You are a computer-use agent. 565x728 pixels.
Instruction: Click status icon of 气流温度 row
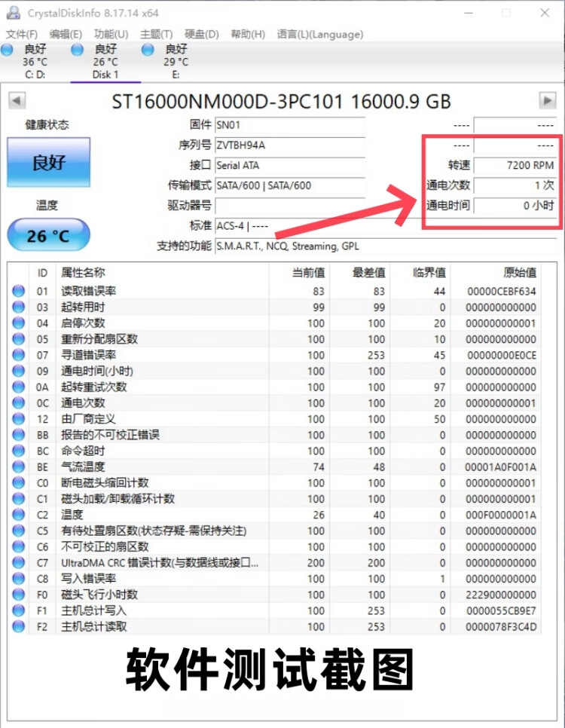pyautogui.click(x=19, y=466)
